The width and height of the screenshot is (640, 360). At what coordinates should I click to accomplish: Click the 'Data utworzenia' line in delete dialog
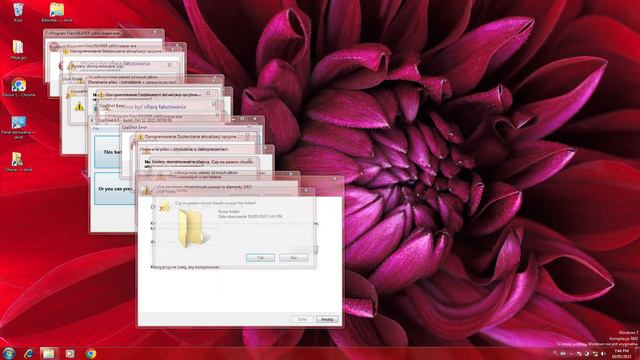tap(250, 216)
